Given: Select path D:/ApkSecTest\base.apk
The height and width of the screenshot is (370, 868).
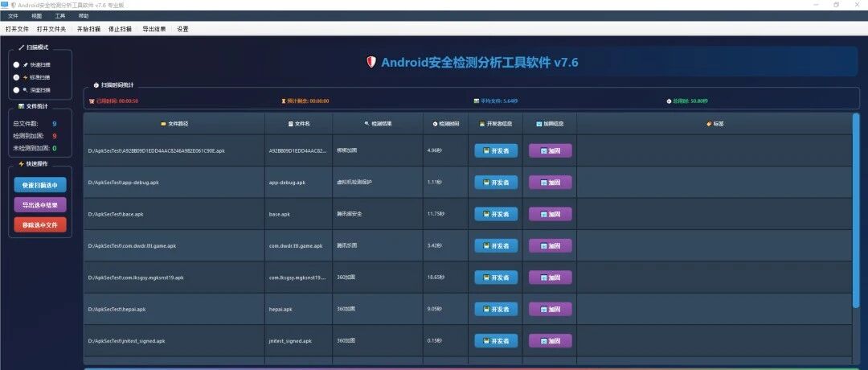Looking at the screenshot, I should [x=116, y=214].
